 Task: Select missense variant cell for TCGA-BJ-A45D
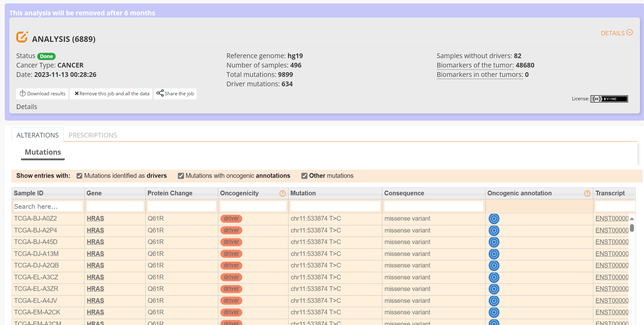(434, 242)
